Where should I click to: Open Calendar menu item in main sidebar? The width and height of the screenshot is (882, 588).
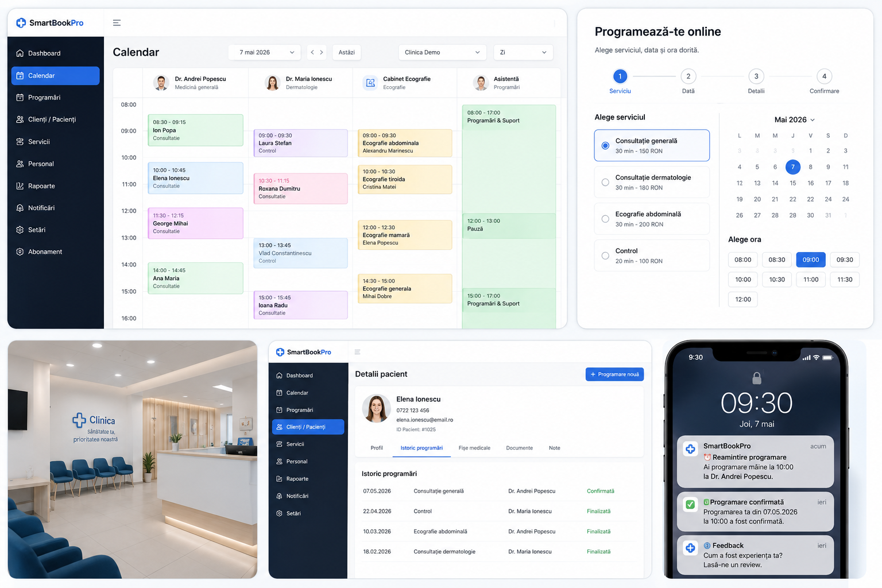55,76
